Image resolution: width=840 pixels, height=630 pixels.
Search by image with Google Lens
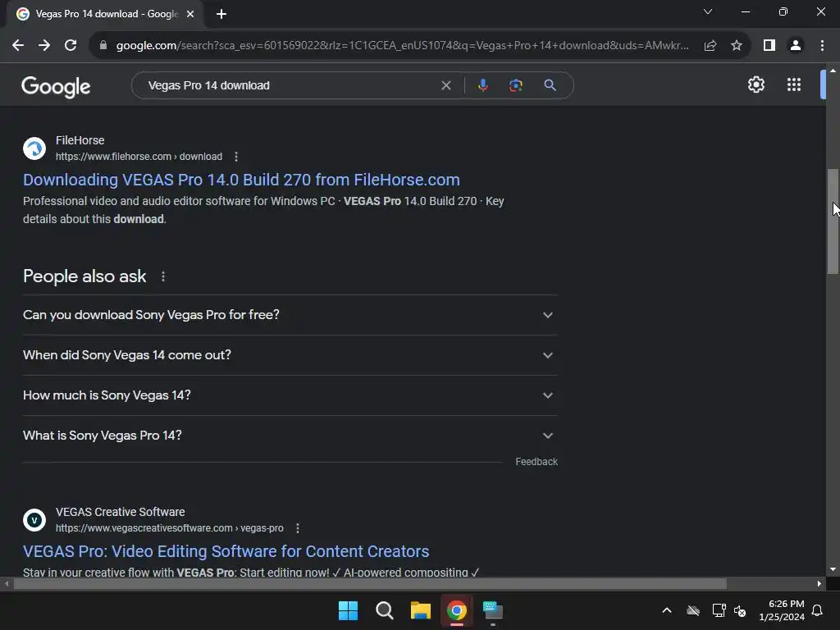516,85
